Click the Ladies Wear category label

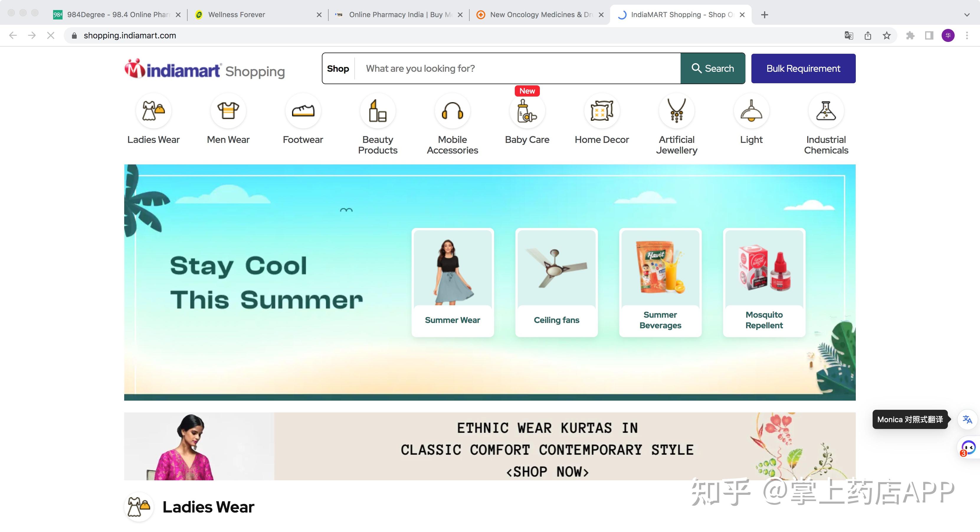153,140
